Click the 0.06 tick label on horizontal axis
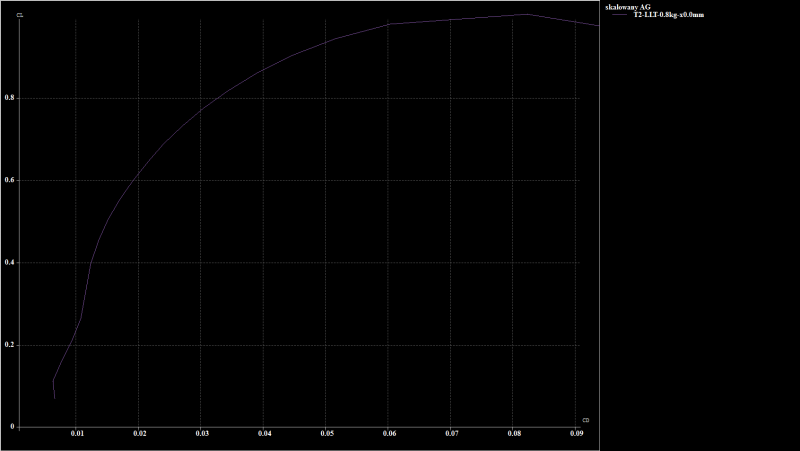The image size is (800, 451). [390, 434]
